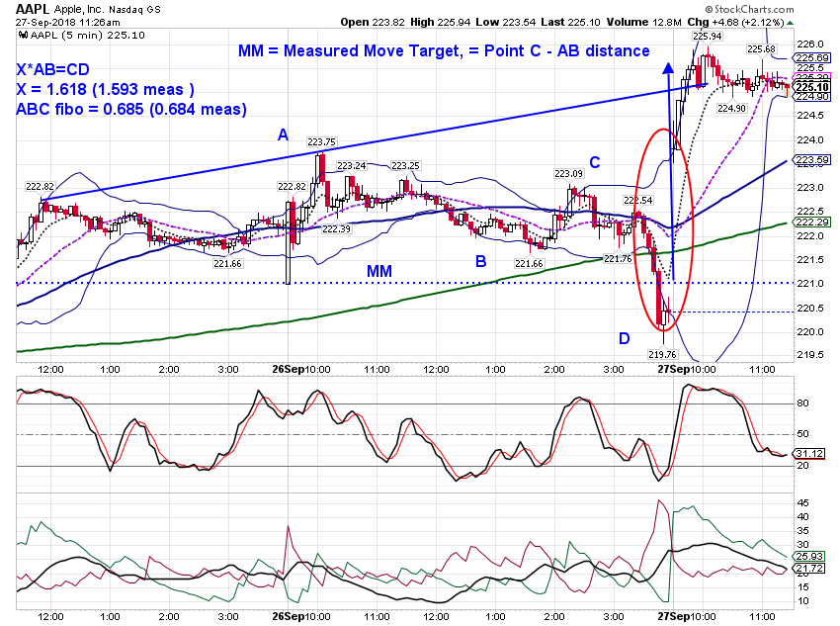Click the 222.39 candle low label
Viewport: 840px width, 626px height.
(336, 228)
